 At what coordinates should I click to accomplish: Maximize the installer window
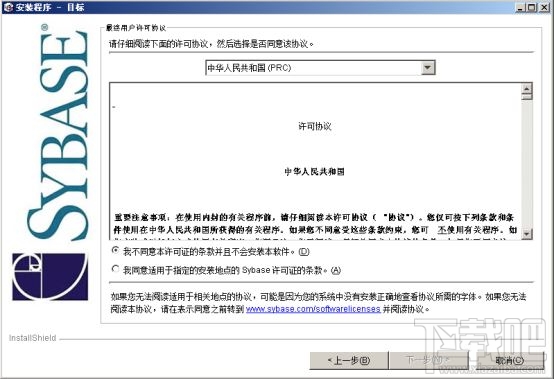(x=531, y=7)
